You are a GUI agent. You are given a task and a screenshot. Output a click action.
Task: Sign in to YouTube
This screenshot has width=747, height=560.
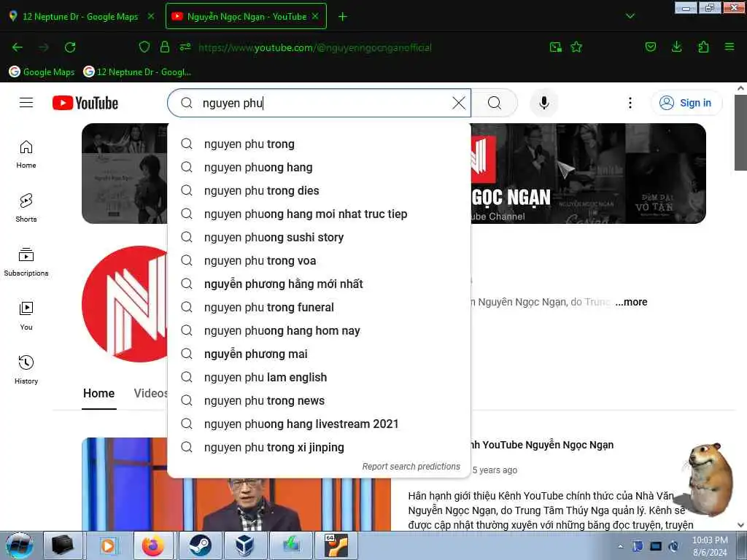tap(686, 103)
